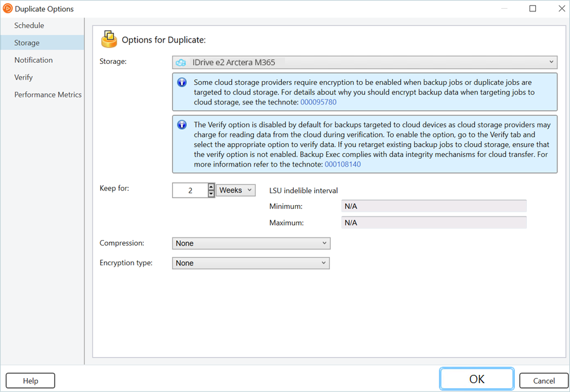Click the 'LSU indelible interval' label
Viewport: 570px width, 392px height.
(x=303, y=191)
